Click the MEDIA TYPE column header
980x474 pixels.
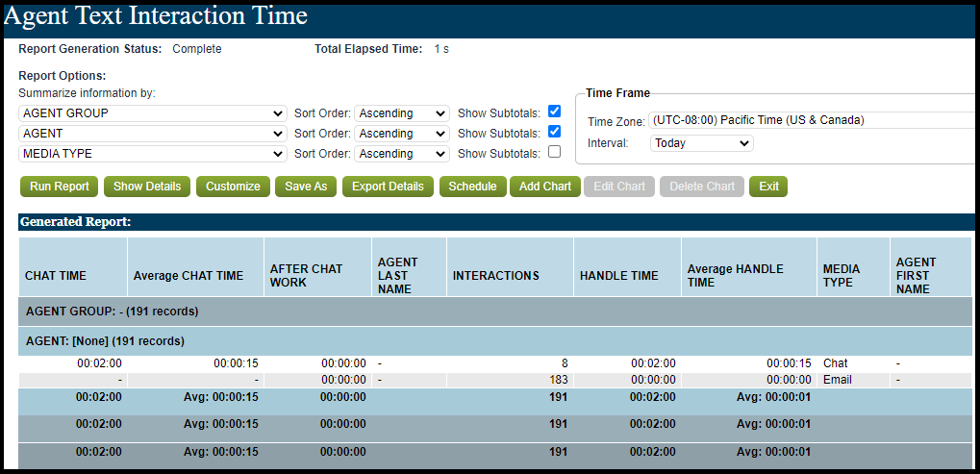[x=854, y=266]
